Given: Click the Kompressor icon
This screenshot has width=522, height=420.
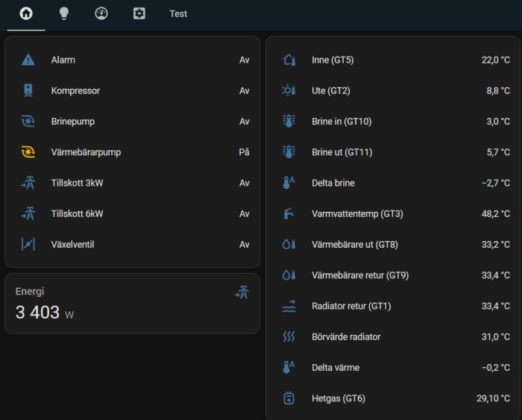Looking at the screenshot, I should point(28,90).
